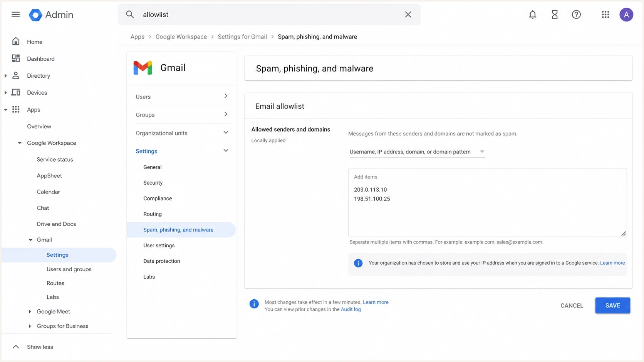This screenshot has height=362, width=644.
Task: Collapse the Apps tree node
Action: tap(5, 110)
